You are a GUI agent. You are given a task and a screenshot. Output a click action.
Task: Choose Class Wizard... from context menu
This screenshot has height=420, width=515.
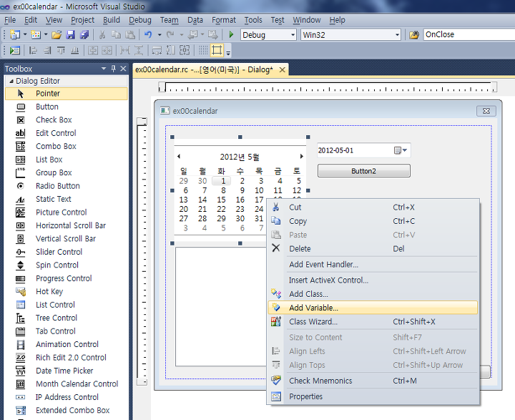373,321
